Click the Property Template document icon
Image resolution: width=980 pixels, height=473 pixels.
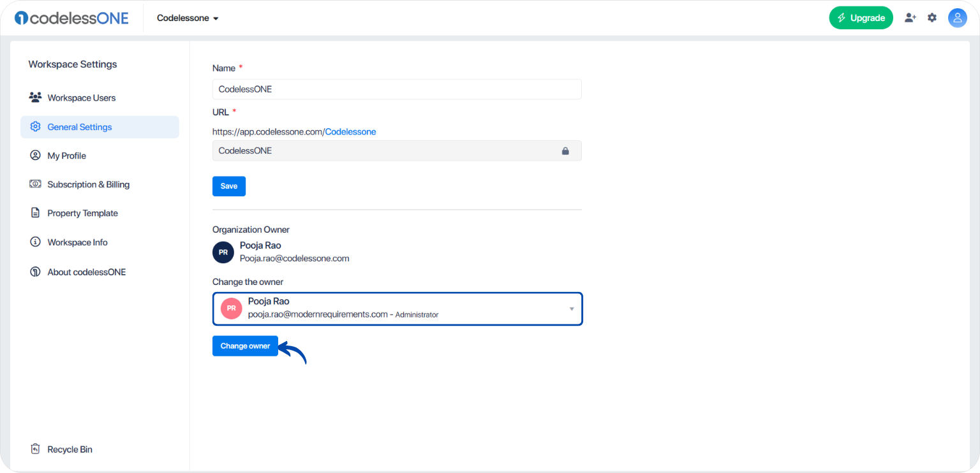coord(35,213)
